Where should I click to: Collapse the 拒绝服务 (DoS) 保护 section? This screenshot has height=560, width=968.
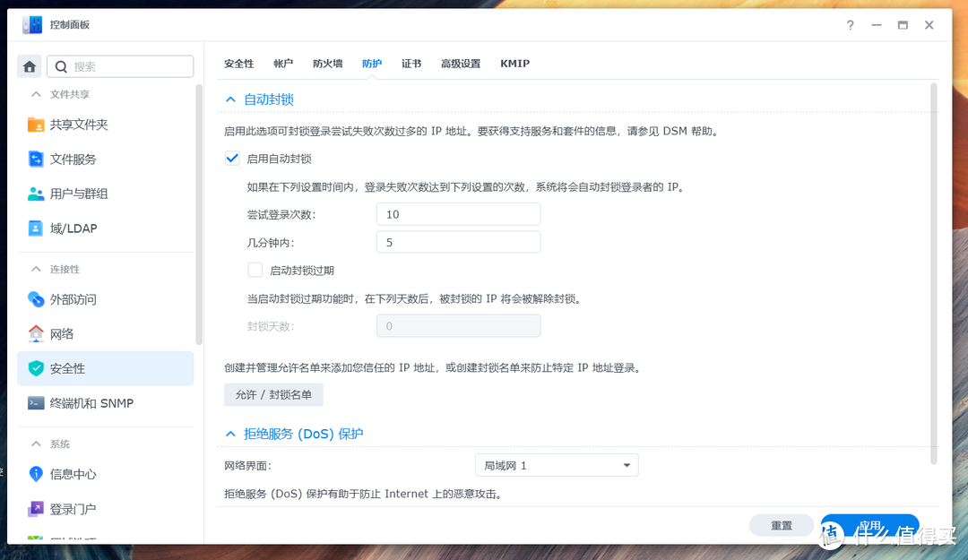click(x=230, y=434)
